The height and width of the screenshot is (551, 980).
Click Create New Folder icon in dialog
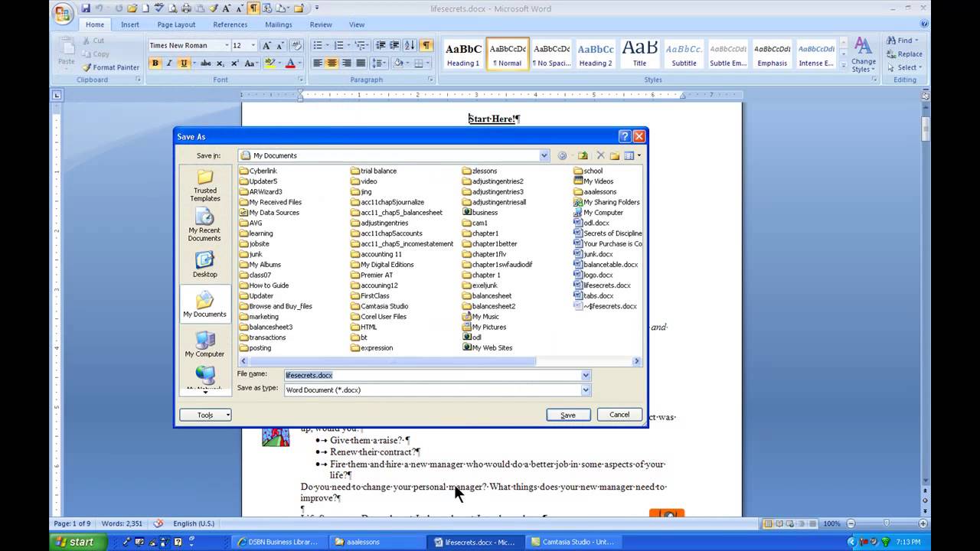tap(614, 155)
